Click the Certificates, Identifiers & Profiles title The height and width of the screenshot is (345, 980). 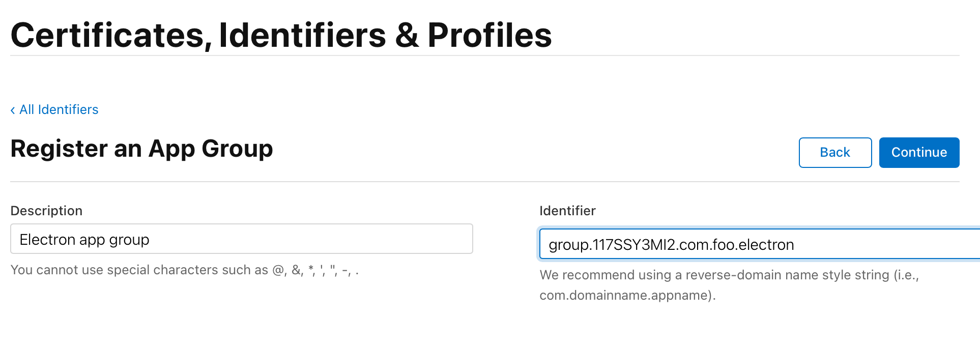(281, 36)
